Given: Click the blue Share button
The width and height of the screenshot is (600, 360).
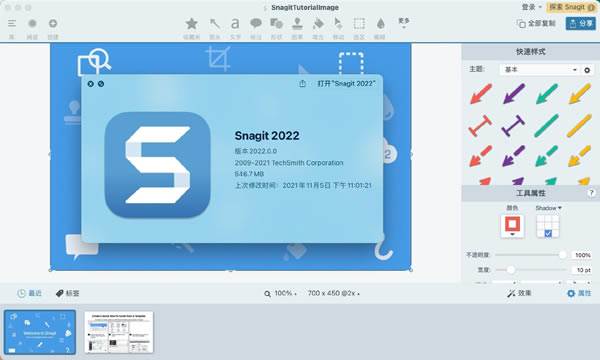Looking at the screenshot, I should click(580, 24).
